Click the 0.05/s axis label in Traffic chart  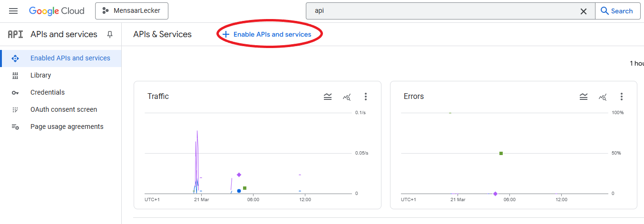(x=362, y=153)
